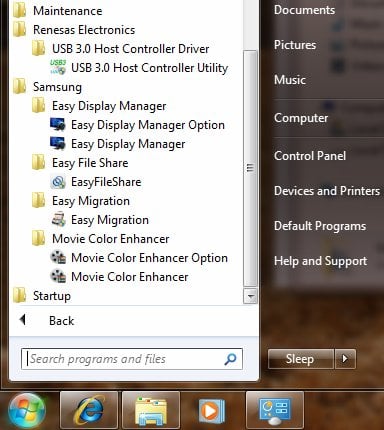Open Pictures from the Start menu

(295, 45)
